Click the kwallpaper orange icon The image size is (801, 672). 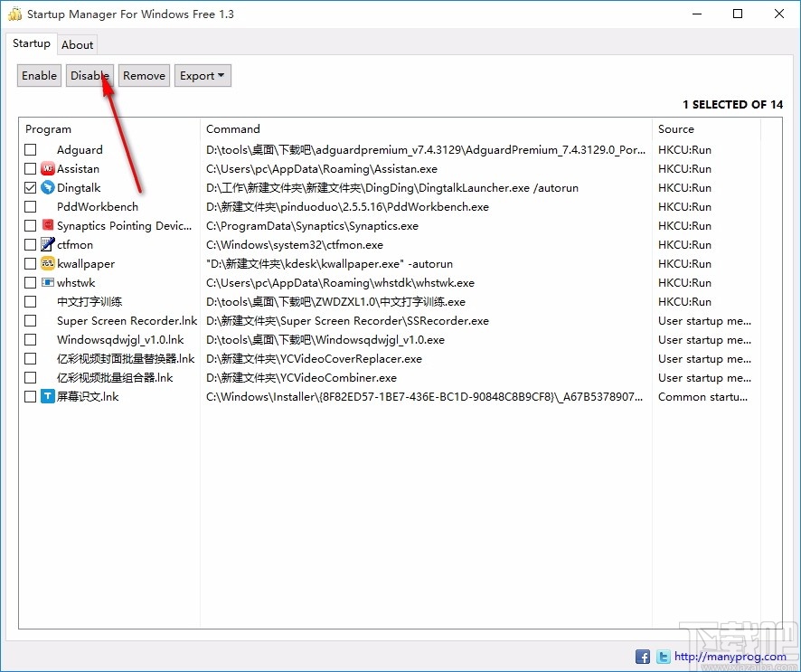pyautogui.click(x=47, y=263)
